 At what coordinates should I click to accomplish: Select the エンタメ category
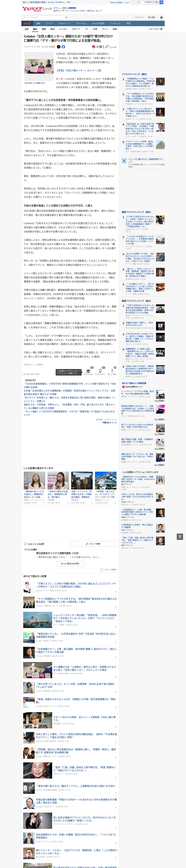(x=63, y=29)
